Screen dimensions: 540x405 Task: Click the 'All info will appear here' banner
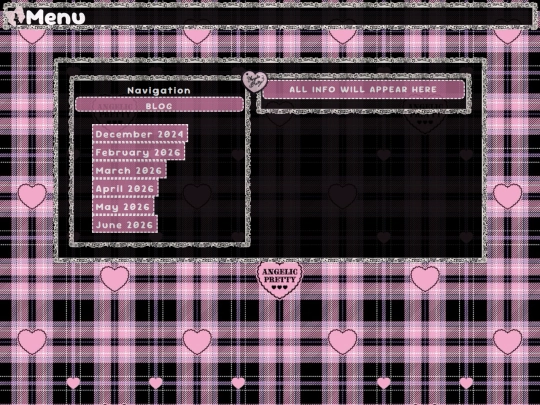pyautogui.click(x=363, y=90)
